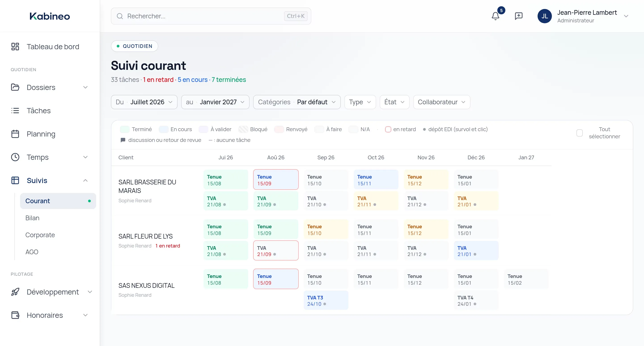Click the Tâches list icon
The height and width of the screenshot is (346, 644).
tap(15, 111)
